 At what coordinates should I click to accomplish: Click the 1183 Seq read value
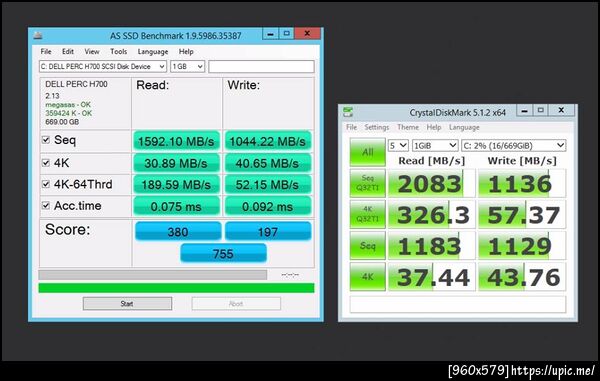pyautogui.click(x=432, y=246)
